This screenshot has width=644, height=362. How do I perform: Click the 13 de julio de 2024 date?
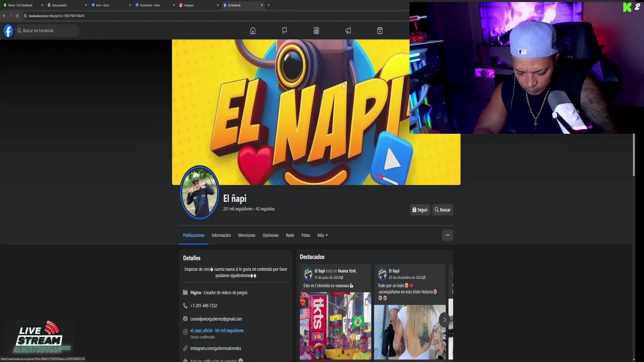point(328,278)
